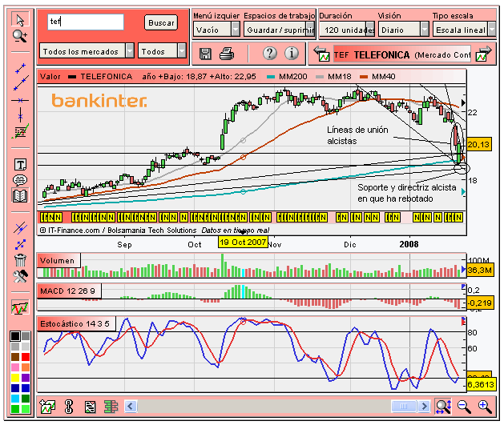Click the 20,13 price label
Viewport: 504px width, 425px height.
pyautogui.click(x=479, y=144)
